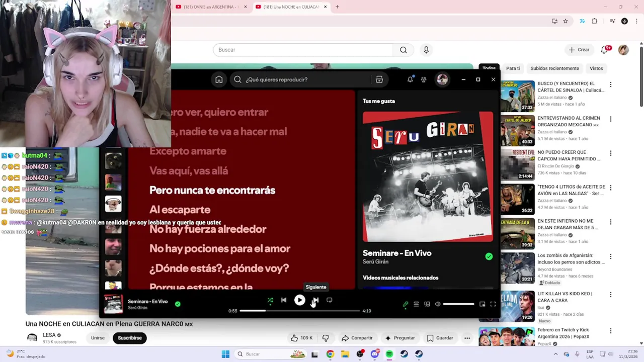This screenshot has height=362, width=644.
Task: Open Chrome extensions puzzle icon
Action: 595,21
